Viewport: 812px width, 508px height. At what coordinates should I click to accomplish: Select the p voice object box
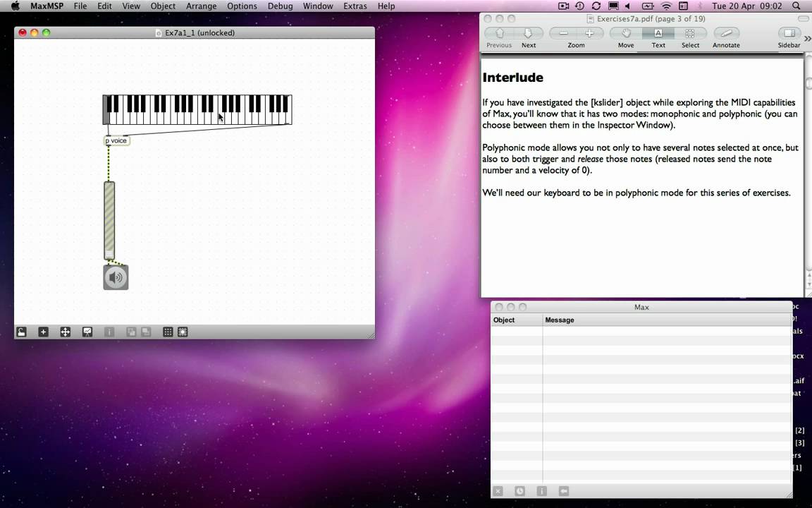point(116,140)
